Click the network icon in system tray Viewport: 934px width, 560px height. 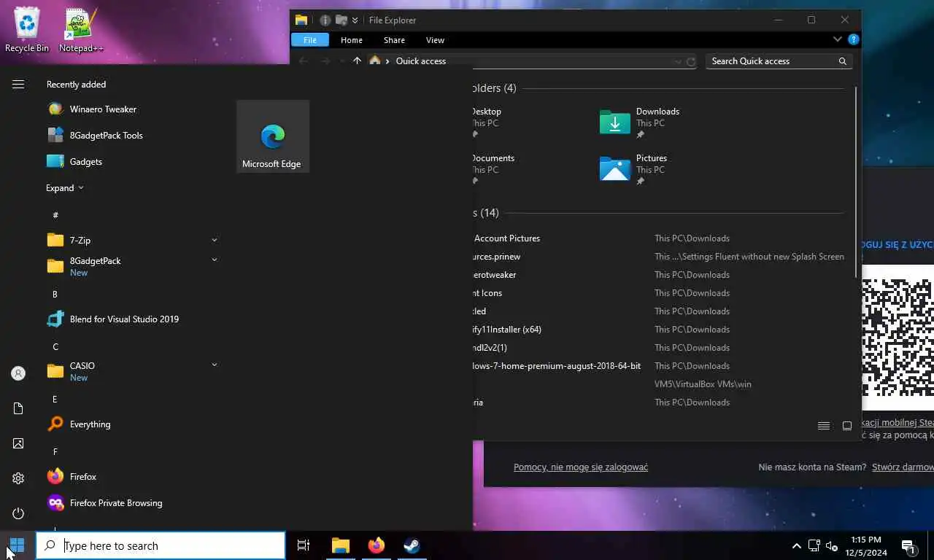point(814,545)
